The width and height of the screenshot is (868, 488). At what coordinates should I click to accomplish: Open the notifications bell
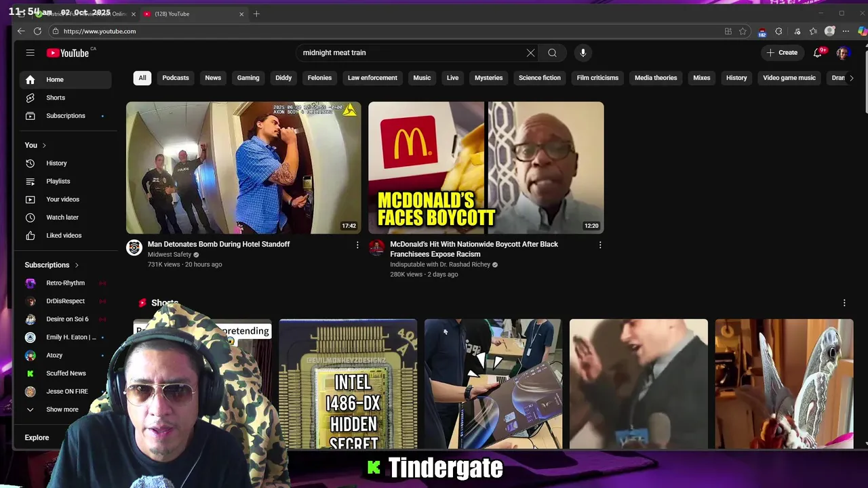818,53
